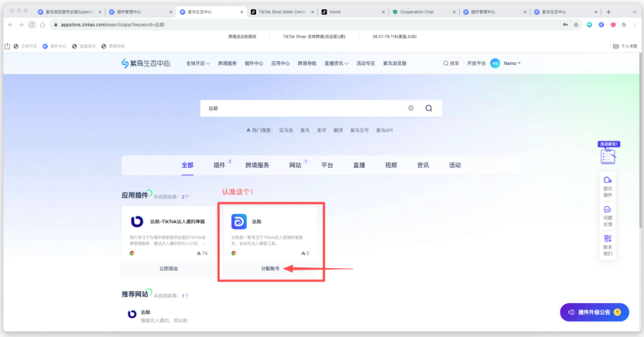This screenshot has height=337, width=644.
Task: Open the TikTok Shop Seller Center browser tab
Action: pyautogui.click(x=283, y=12)
